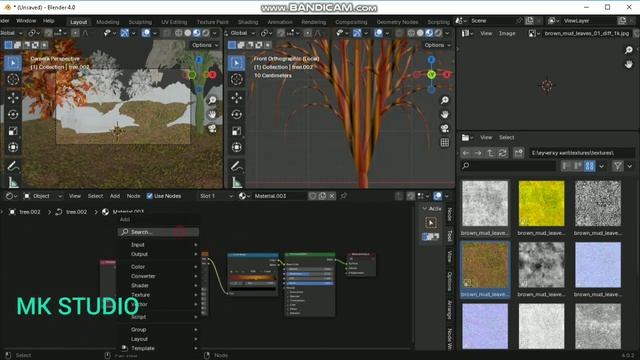The height and width of the screenshot is (360, 640).
Task: Select the yellow brown_mud_leaves texture thumbnail
Action: [x=541, y=203]
